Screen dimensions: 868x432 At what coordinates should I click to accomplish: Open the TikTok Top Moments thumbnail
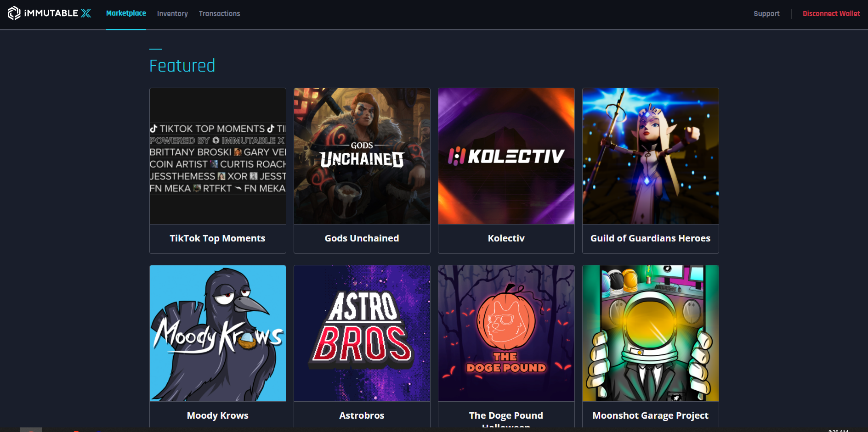tap(218, 156)
